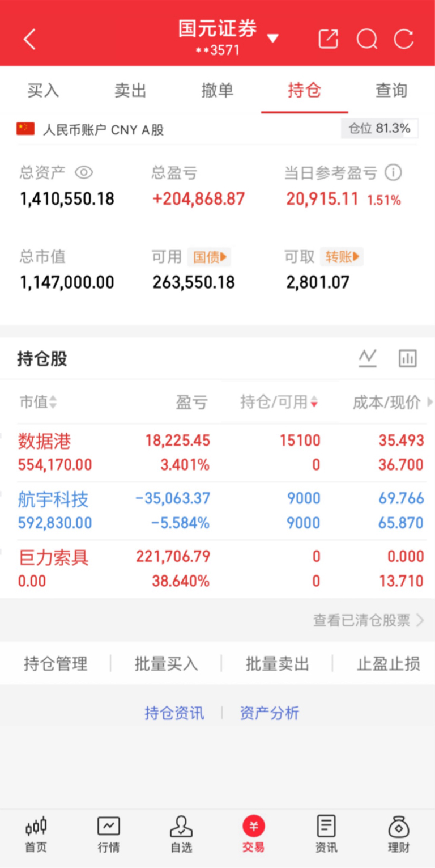The image size is (435, 868).
Task: Switch to the 买入 tab
Action: coord(44,90)
